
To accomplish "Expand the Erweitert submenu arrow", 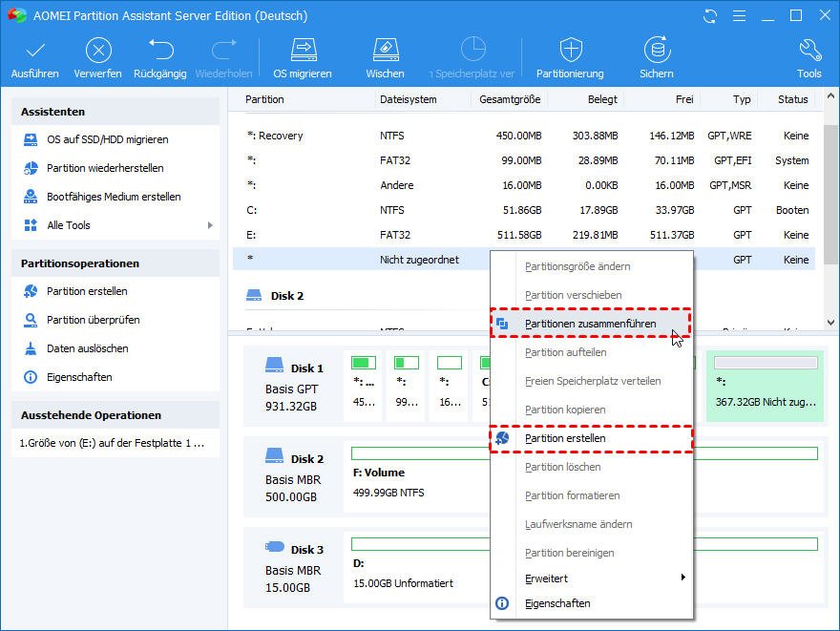I will [683, 578].
